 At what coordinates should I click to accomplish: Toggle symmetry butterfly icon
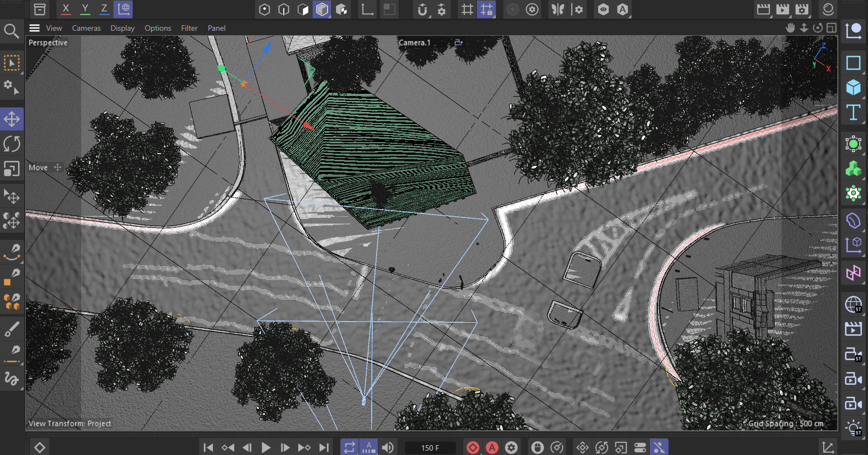(x=558, y=9)
